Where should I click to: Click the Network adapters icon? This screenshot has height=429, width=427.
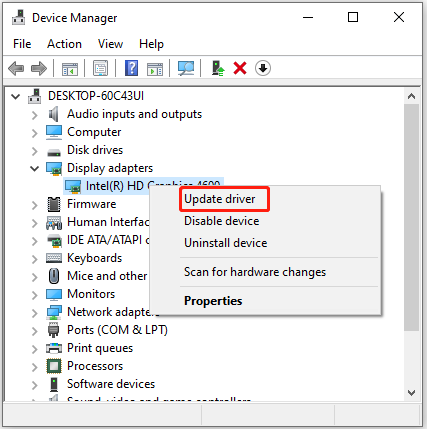(x=54, y=312)
